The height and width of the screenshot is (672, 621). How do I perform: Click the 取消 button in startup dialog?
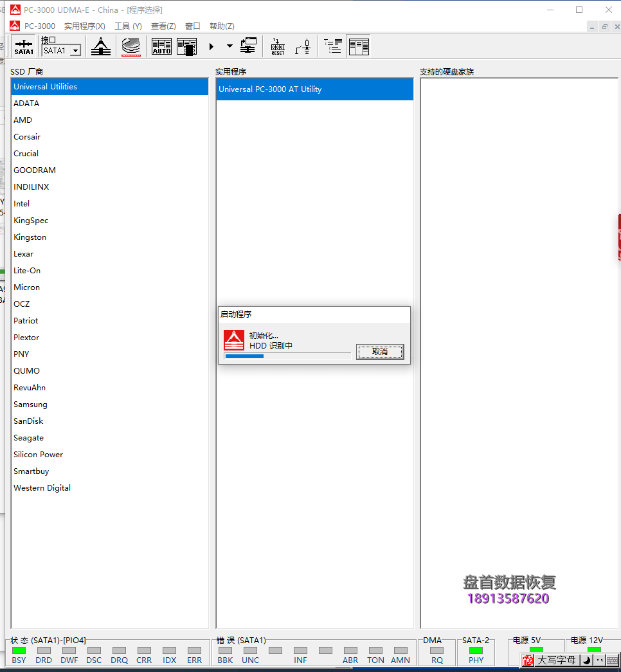380,352
